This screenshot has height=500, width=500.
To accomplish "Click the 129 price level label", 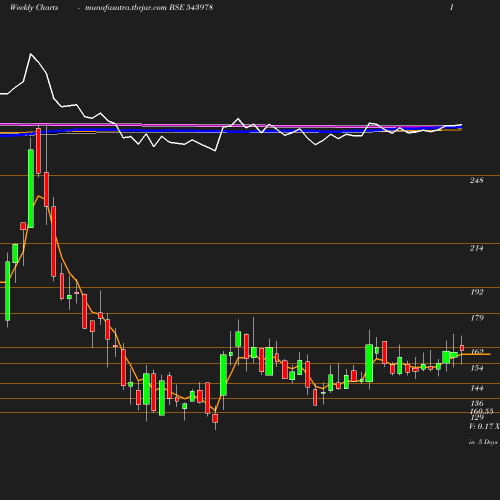I will [x=477, y=417].
